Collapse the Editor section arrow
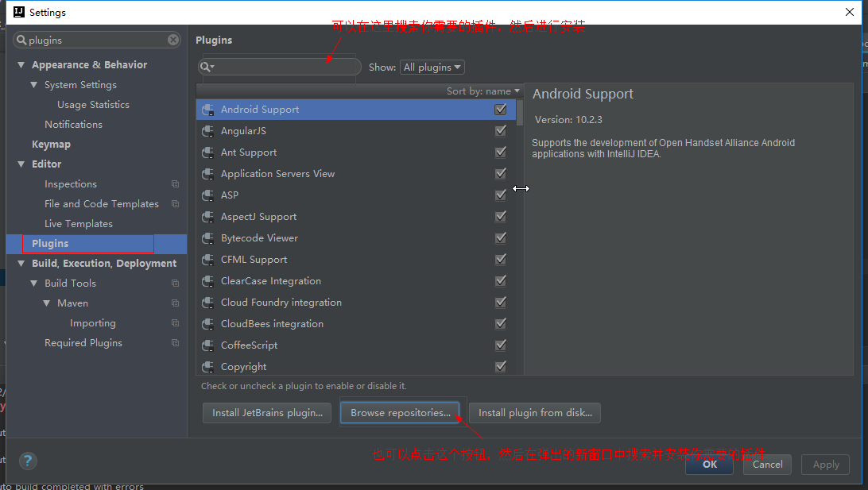 point(21,164)
